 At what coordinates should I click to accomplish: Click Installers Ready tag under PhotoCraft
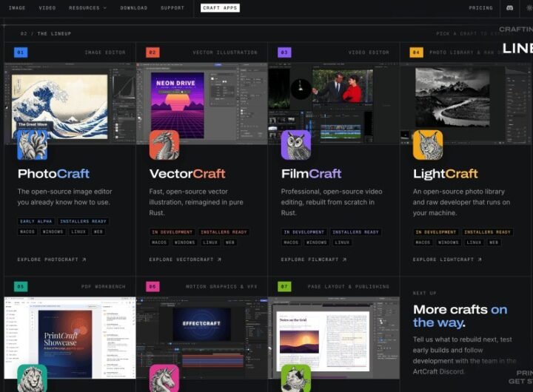(x=83, y=221)
